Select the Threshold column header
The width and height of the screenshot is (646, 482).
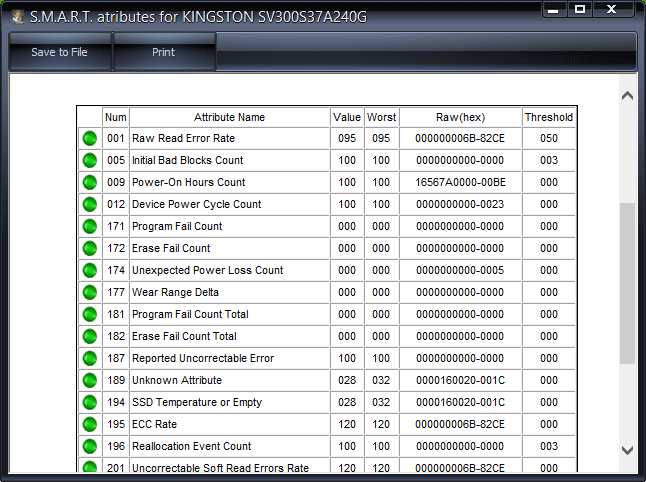[549, 117]
